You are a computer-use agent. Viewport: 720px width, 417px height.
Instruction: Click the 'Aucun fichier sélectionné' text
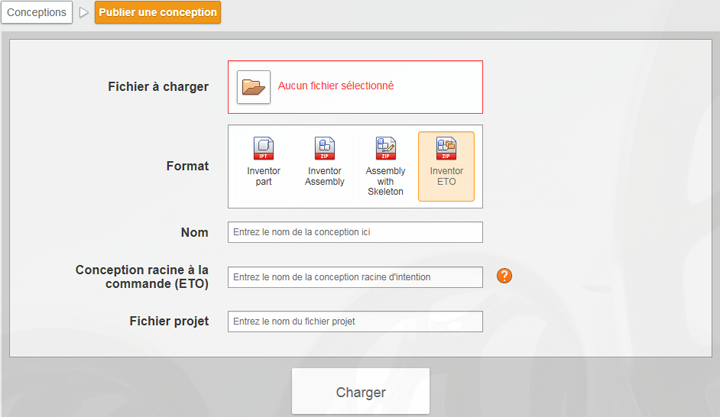[x=336, y=86]
